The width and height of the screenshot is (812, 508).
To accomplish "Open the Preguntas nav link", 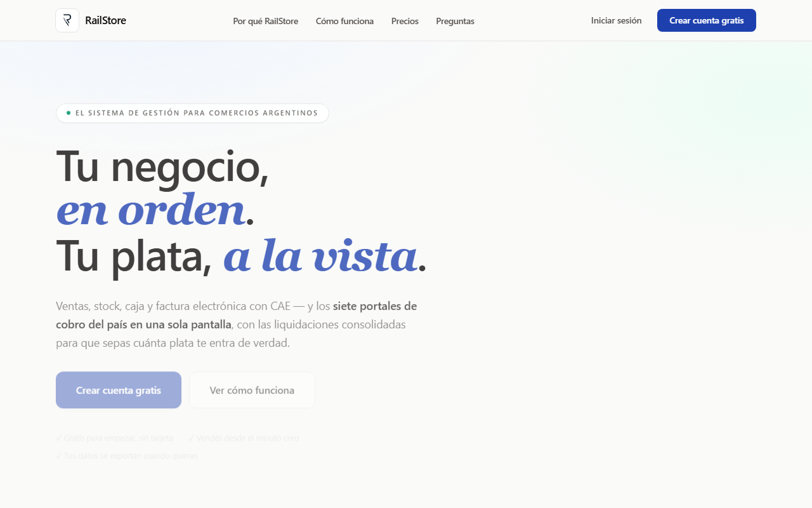I will 455,21.
